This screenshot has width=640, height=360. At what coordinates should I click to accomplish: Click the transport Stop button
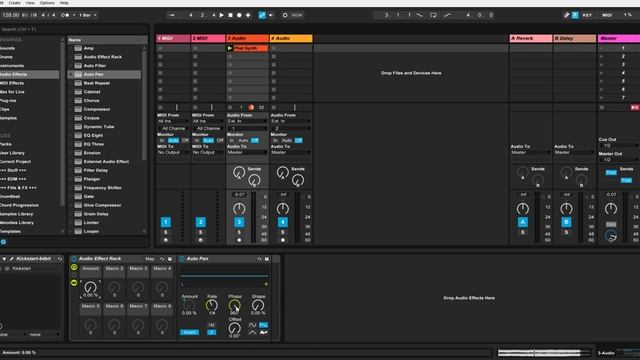coord(230,15)
